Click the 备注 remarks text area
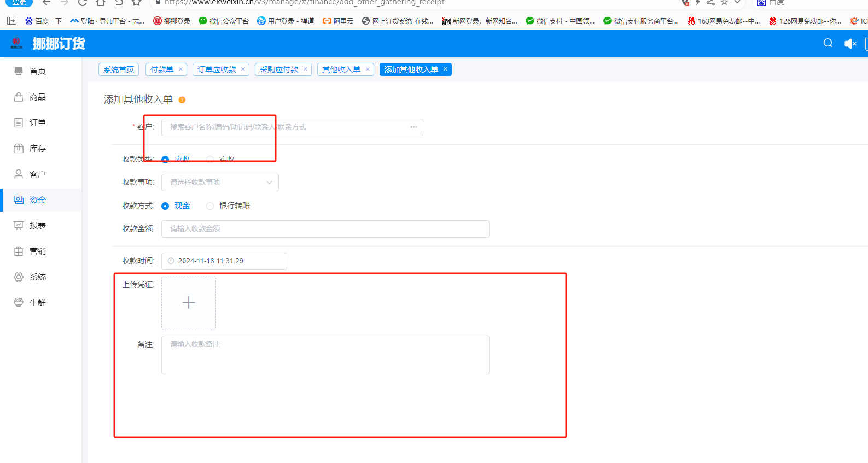The height and width of the screenshot is (463, 868). pos(325,355)
